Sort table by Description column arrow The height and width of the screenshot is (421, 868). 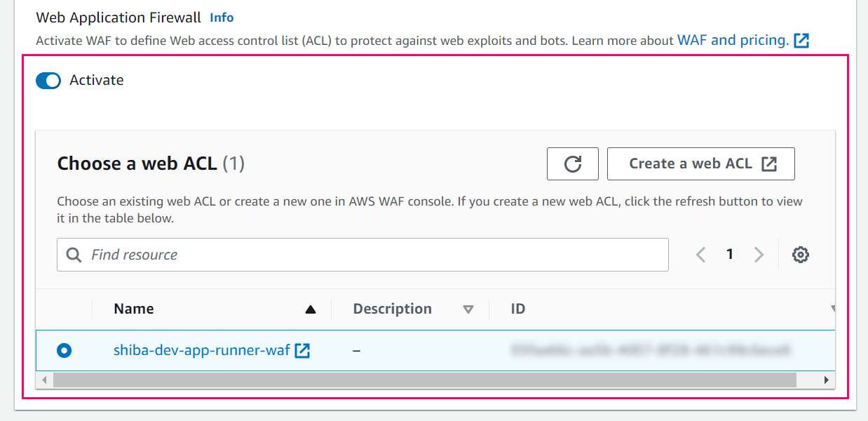468,309
